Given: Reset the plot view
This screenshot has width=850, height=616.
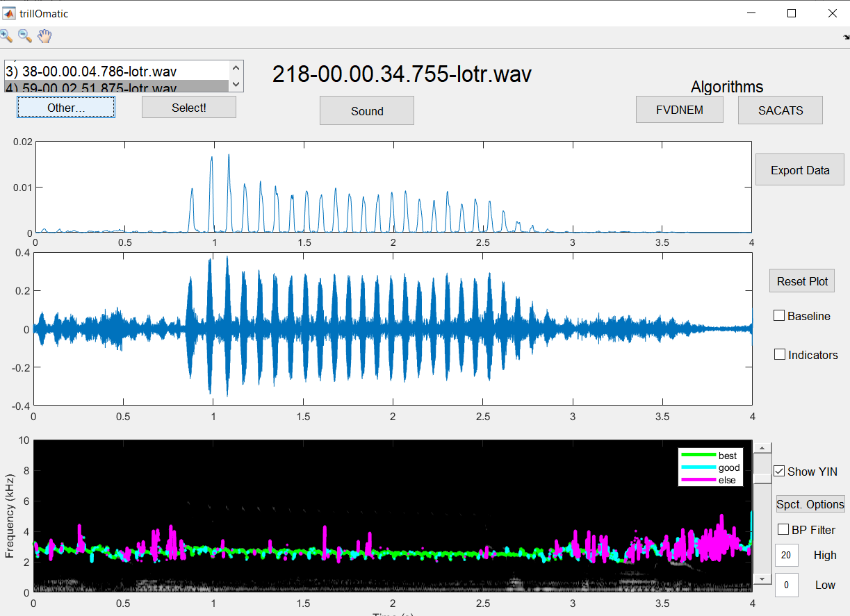Looking at the screenshot, I should click(801, 281).
